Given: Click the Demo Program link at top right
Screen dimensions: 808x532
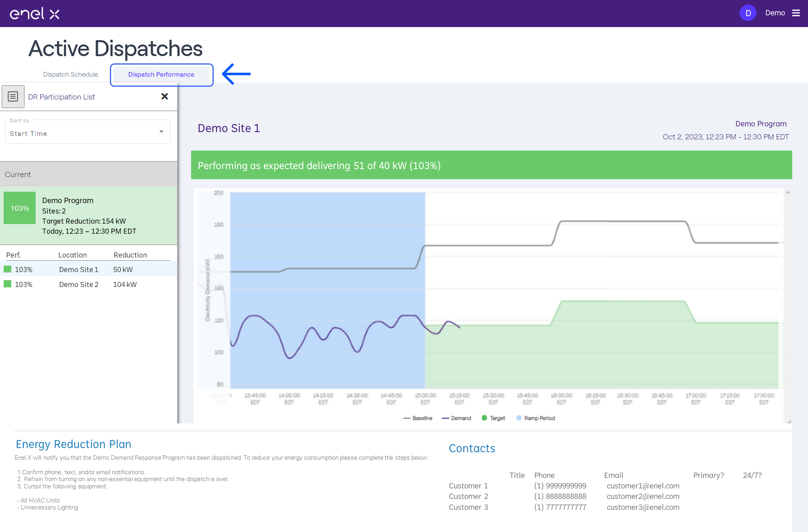Looking at the screenshot, I should click(761, 124).
